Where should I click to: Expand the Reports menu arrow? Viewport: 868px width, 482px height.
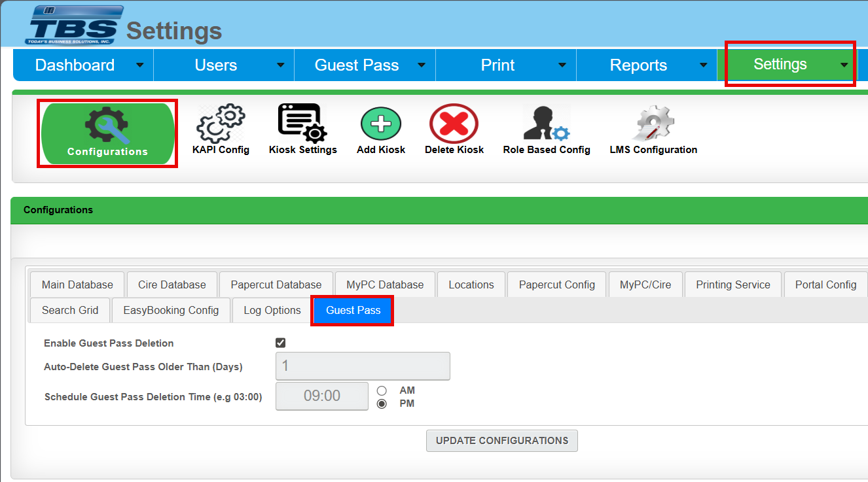point(703,65)
